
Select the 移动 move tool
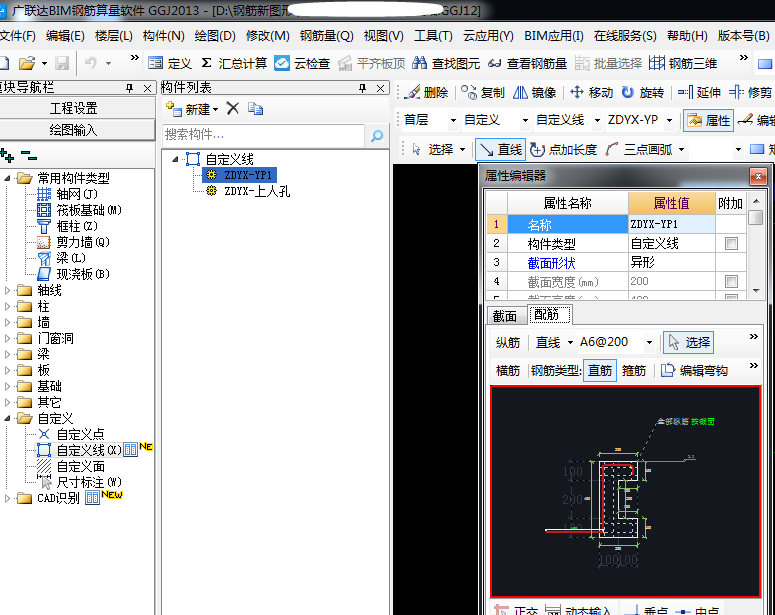pos(591,92)
